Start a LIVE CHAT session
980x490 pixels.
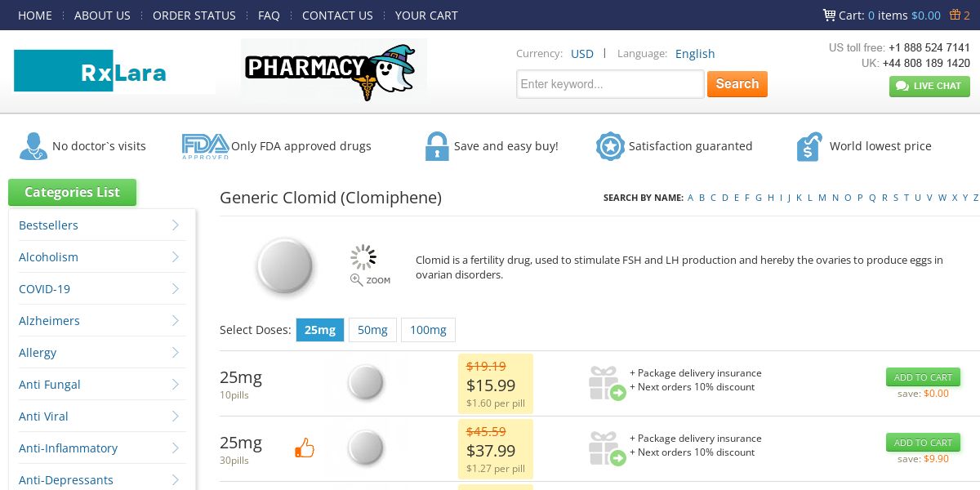pyautogui.click(x=929, y=86)
